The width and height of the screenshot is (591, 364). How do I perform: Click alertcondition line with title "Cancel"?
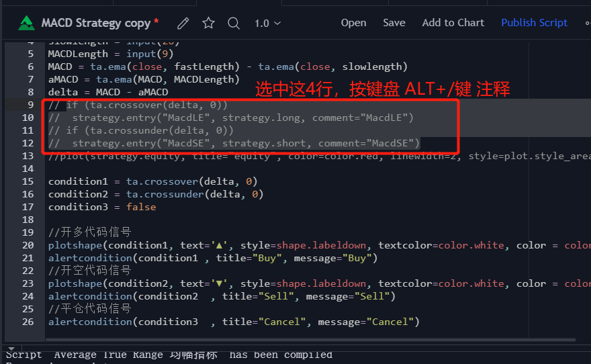pos(234,322)
